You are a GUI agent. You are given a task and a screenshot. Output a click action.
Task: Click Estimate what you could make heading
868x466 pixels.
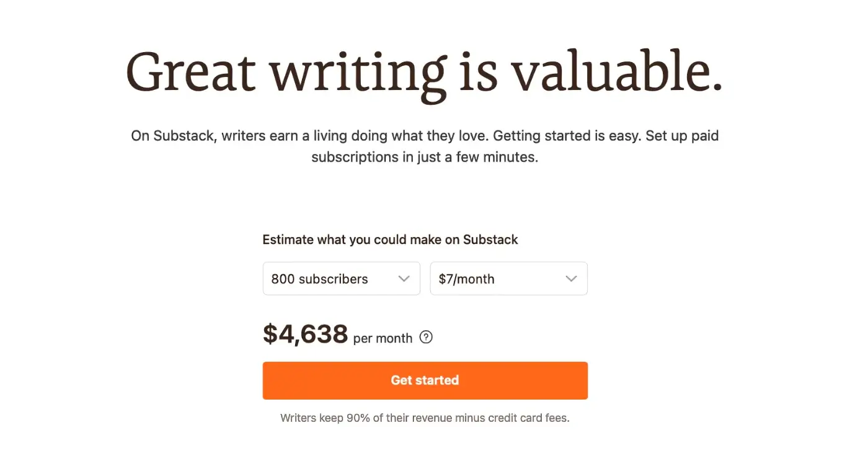click(390, 240)
